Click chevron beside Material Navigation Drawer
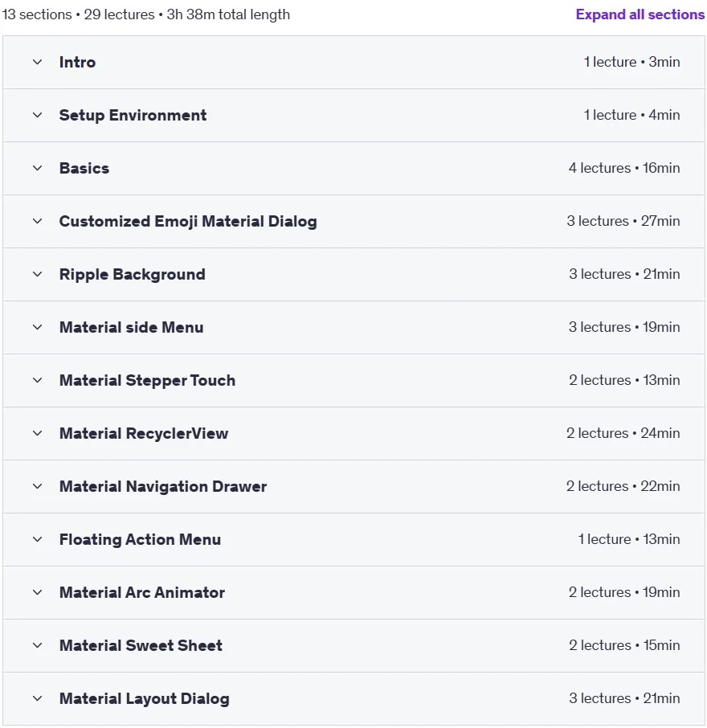 (38, 486)
